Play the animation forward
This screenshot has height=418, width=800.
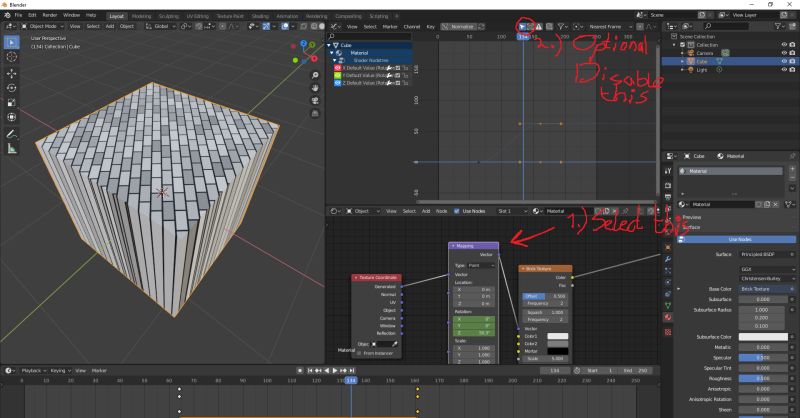pos(335,371)
